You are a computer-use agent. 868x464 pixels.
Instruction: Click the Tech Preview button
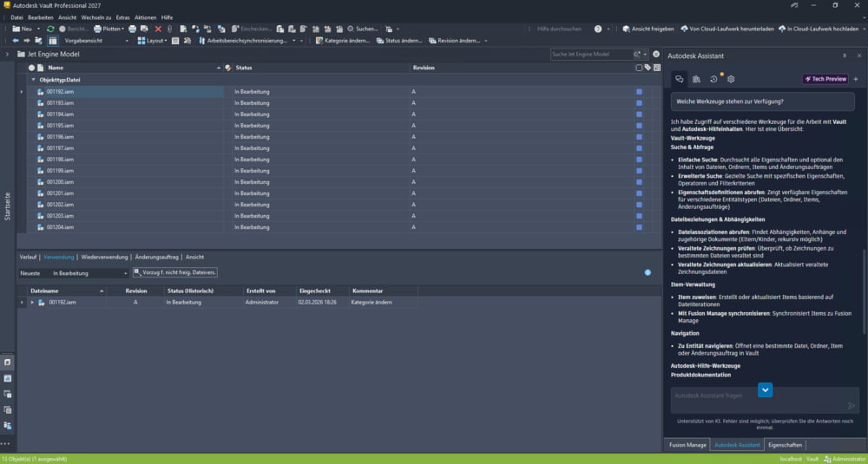(825, 79)
